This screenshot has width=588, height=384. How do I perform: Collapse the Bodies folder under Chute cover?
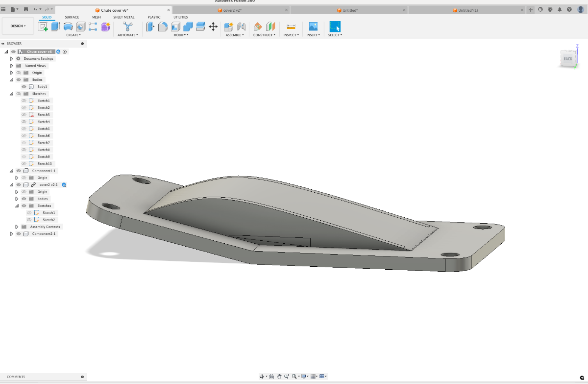coord(11,79)
